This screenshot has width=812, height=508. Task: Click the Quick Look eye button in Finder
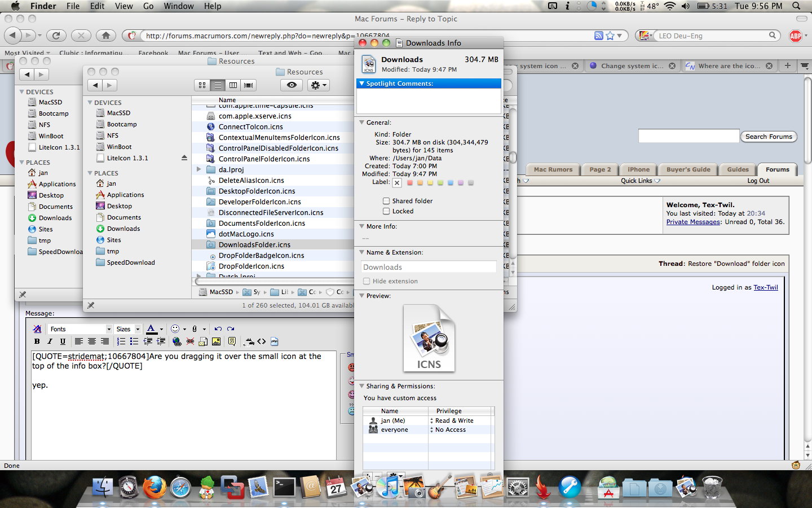(292, 85)
